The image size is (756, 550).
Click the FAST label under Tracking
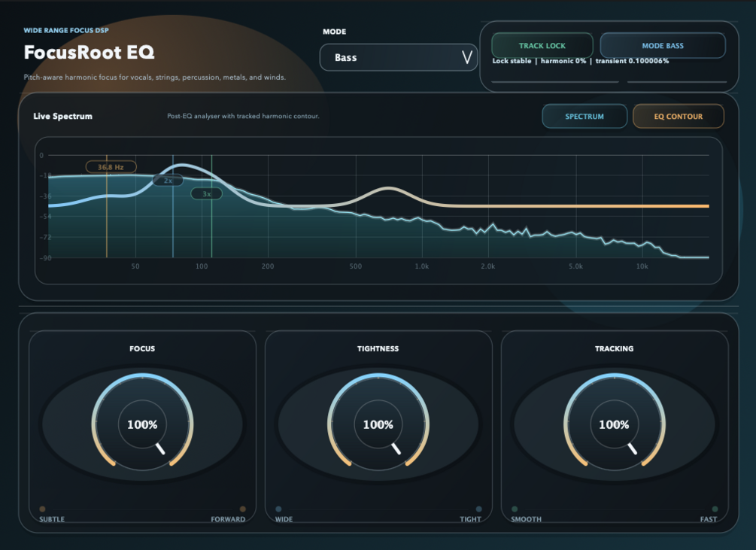click(x=709, y=519)
